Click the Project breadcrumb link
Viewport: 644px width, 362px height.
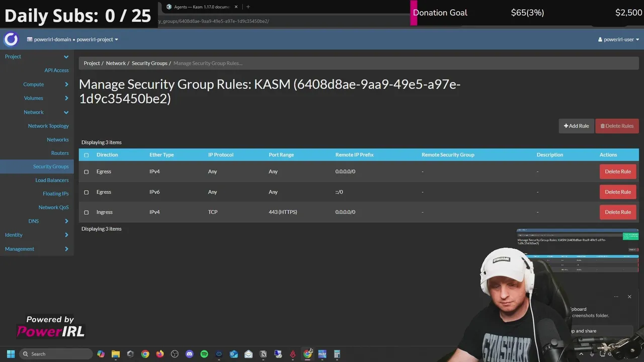pyautogui.click(x=92, y=63)
